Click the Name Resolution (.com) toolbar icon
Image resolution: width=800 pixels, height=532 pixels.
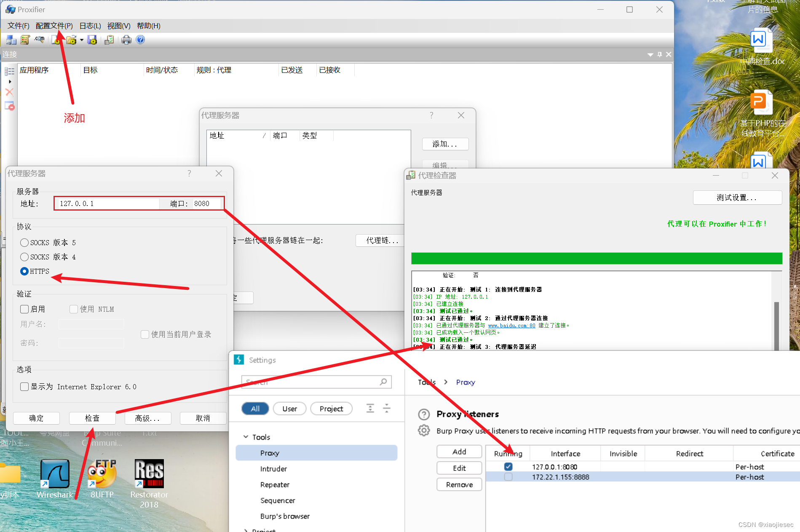(x=40, y=40)
